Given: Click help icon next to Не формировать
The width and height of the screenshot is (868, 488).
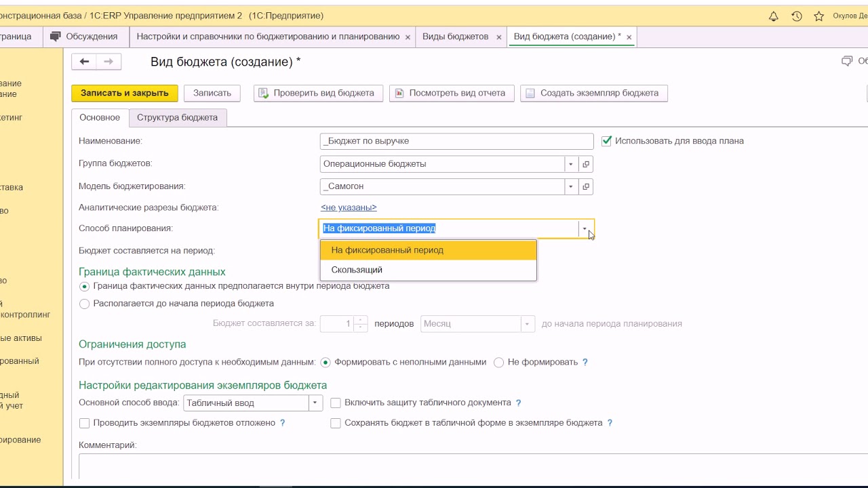Looking at the screenshot, I should pos(585,363).
